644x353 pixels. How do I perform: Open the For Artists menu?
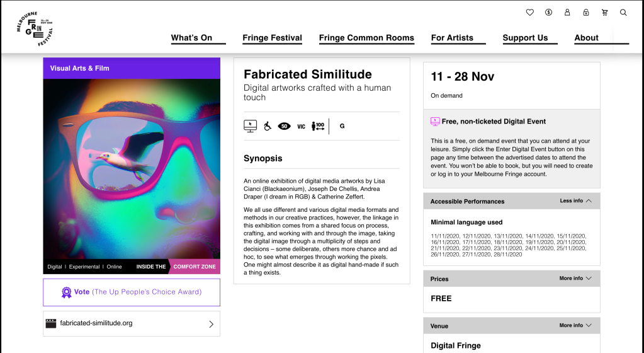click(x=452, y=38)
